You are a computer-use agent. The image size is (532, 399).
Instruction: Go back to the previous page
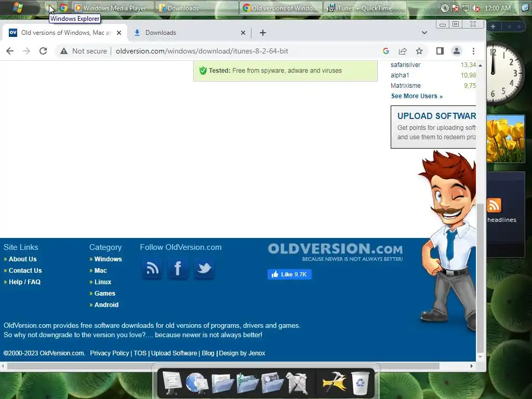[x=10, y=51]
